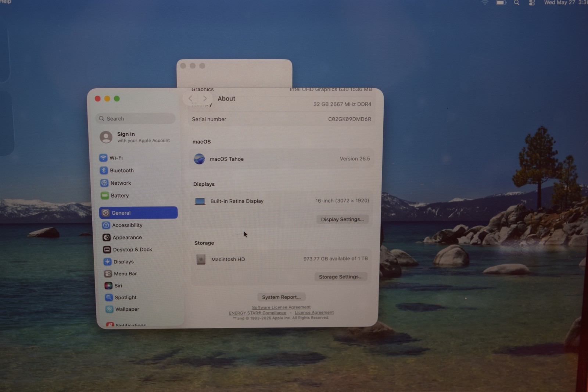588x392 pixels.
Task: Click the battery status icon in menu bar
Action: (x=501, y=3)
